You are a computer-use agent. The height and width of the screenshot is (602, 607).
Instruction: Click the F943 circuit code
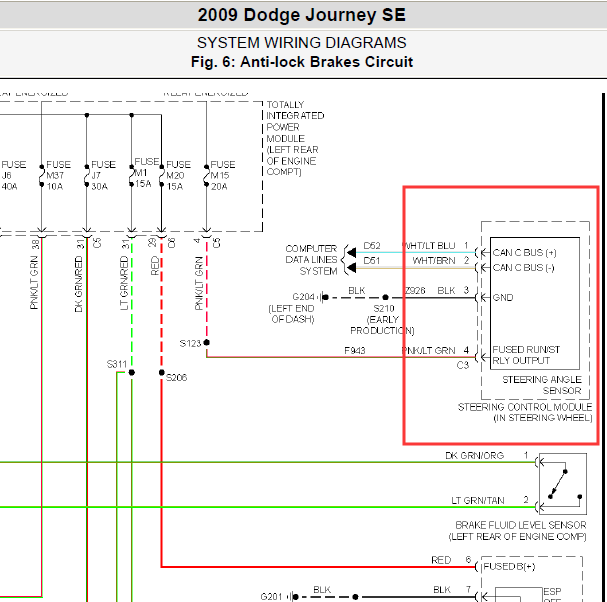tap(355, 350)
